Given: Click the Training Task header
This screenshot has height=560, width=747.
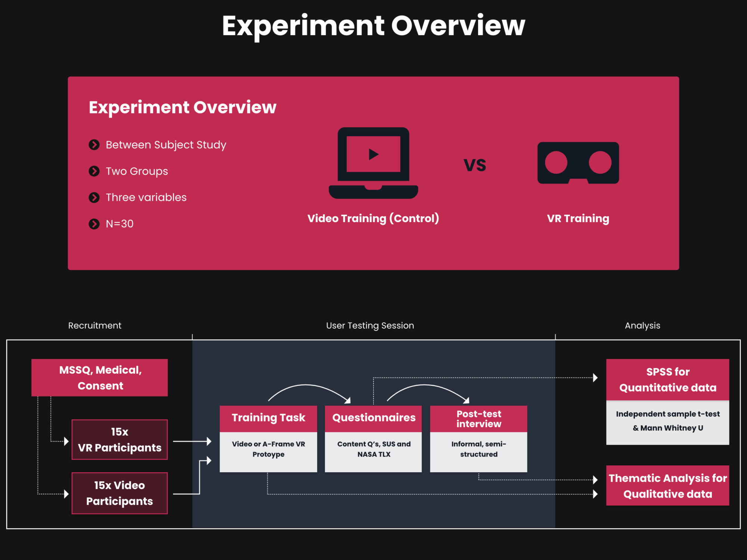Looking at the screenshot, I should (268, 418).
